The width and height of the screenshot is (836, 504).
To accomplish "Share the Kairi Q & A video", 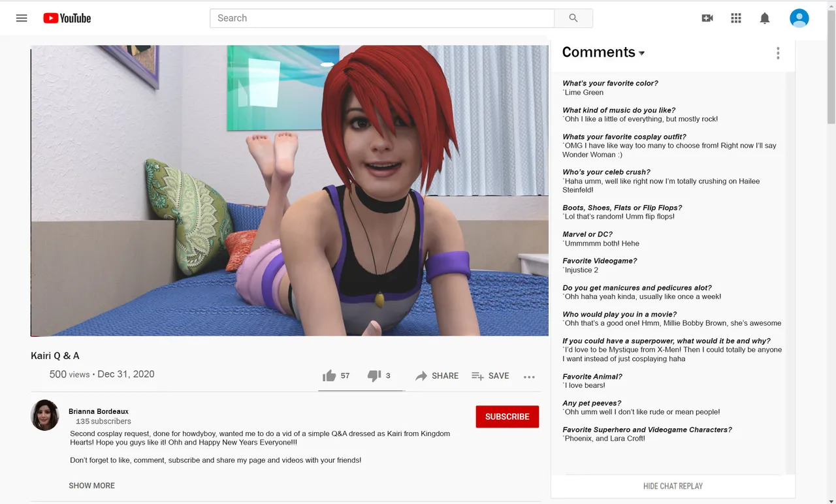I will pos(437,375).
